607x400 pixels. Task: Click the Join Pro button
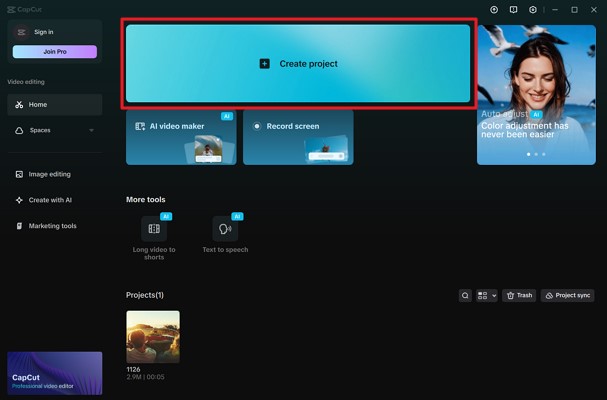(54, 51)
